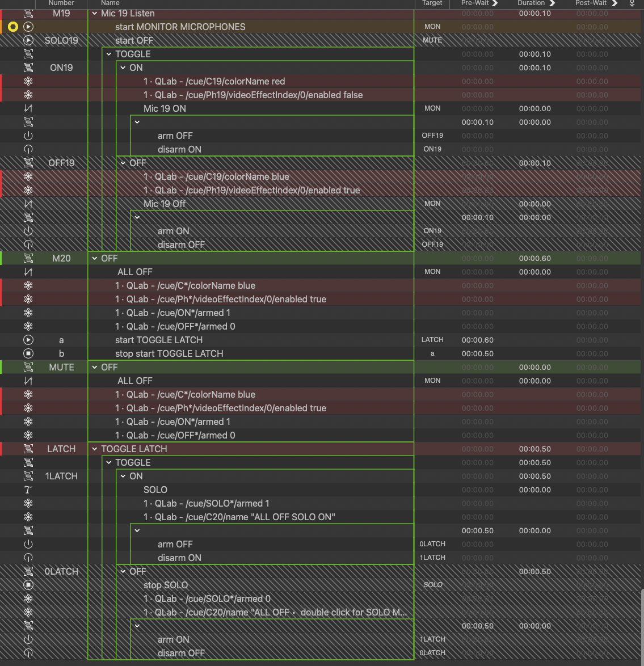Click the arm cue icon targeting OFF19
Screen dimensions: 644x666
pyautogui.click(x=28, y=136)
